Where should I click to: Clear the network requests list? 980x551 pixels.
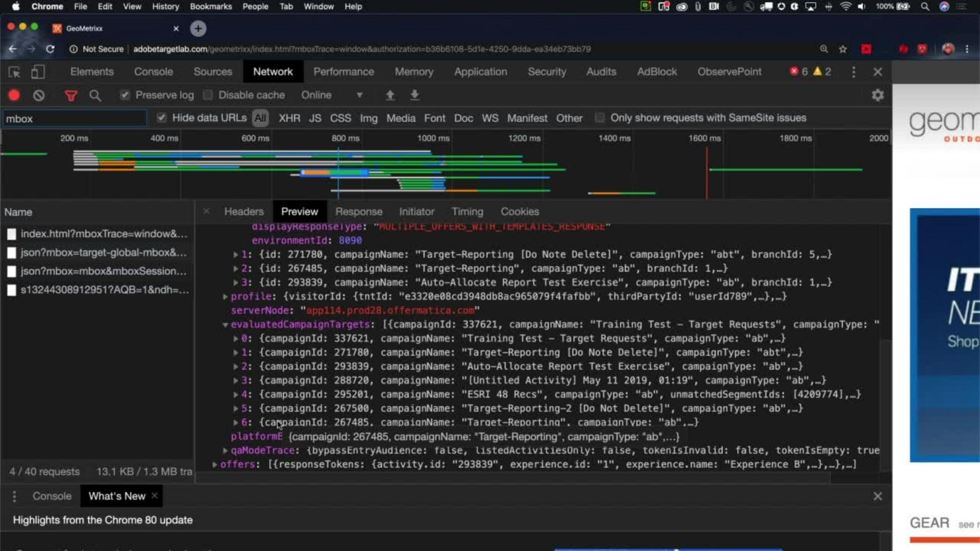click(x=39, y=95)
